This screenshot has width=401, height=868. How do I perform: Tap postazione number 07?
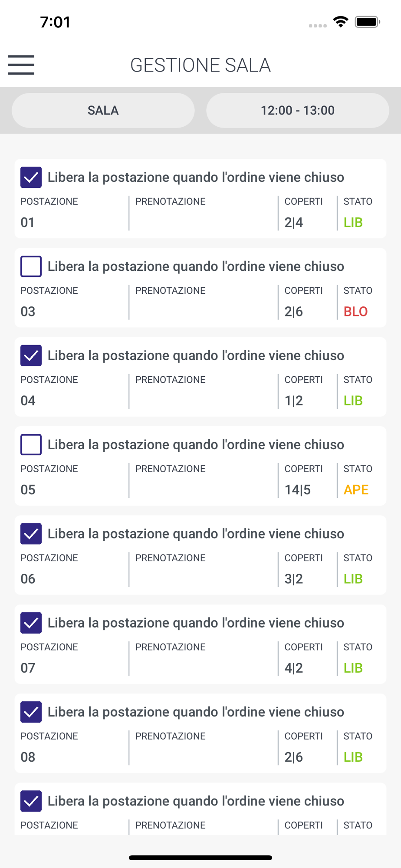28,668
